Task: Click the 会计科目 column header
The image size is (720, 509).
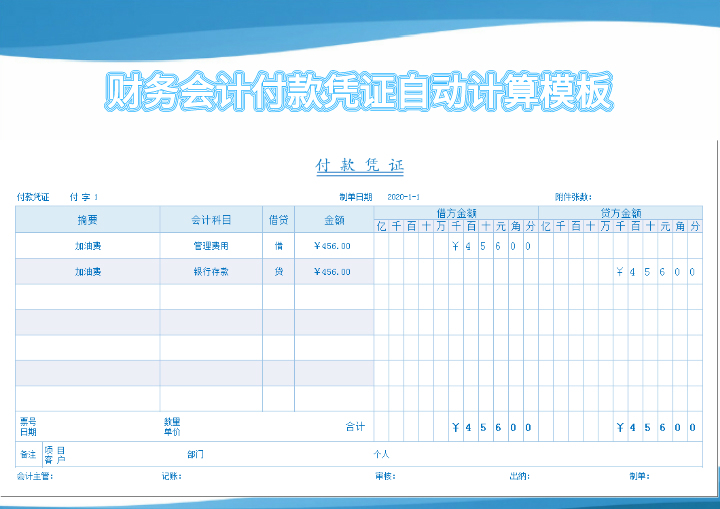Action: click(211, 219)
